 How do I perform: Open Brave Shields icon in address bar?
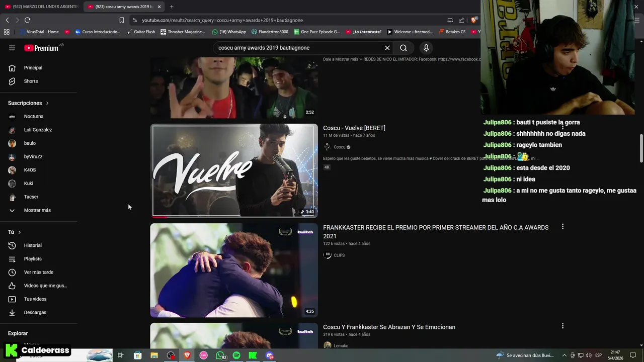point(473,20)
